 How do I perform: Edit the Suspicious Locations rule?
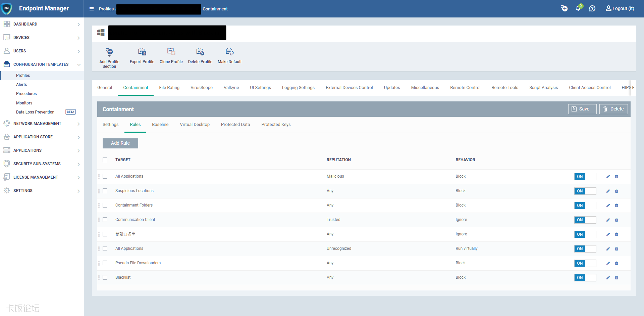[608, 191]
